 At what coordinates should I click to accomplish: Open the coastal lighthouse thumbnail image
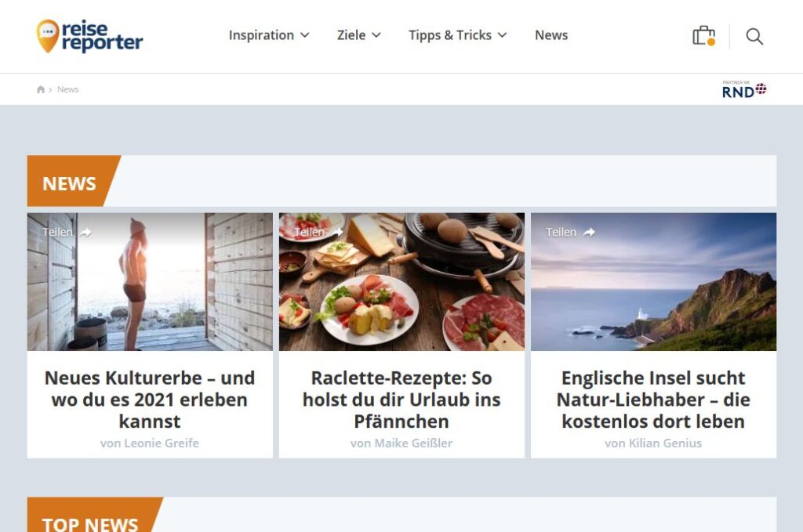[653, 282]
